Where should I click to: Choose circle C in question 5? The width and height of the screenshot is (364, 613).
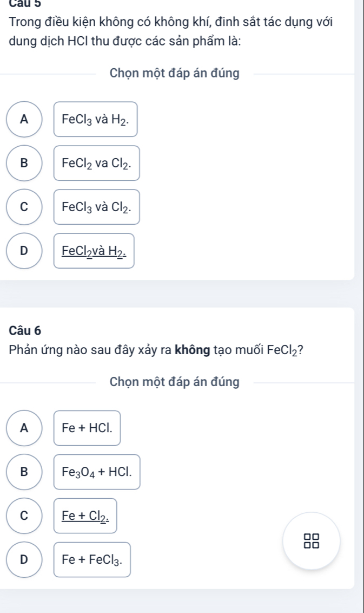coord(24,207)
